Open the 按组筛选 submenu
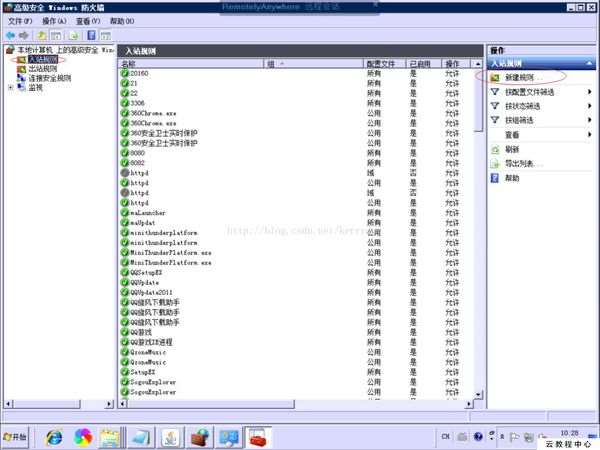 [540, 120]
